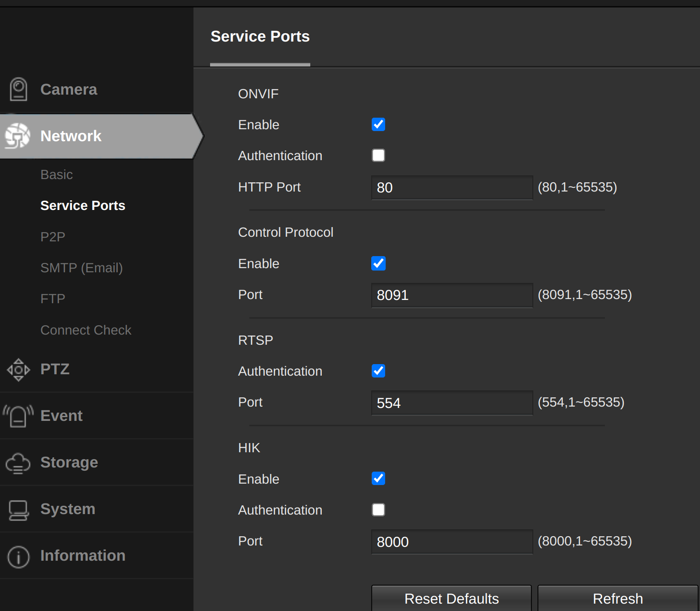700x611 pixels.
Task: Click the Storage cloud icon
Action: coord(18,463)
